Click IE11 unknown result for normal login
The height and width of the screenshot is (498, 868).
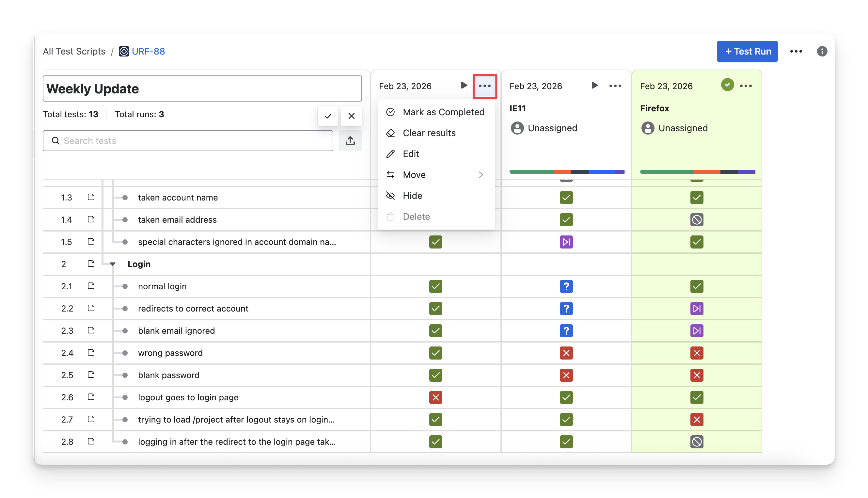[x=566, y=286]
